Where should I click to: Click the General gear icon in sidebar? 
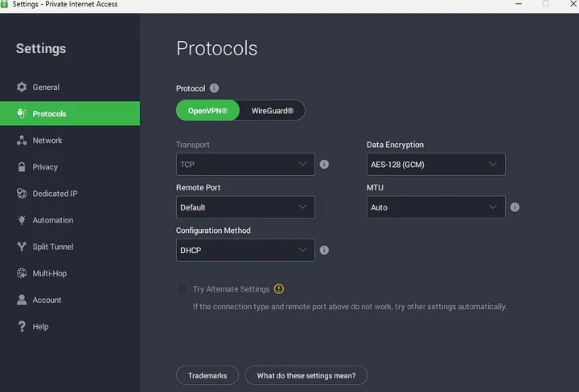22,87
